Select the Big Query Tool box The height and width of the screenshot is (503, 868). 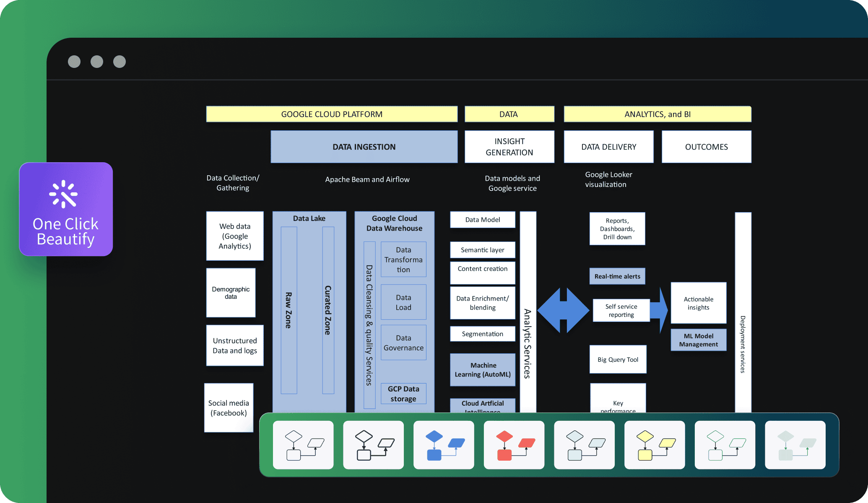[618, 359]
